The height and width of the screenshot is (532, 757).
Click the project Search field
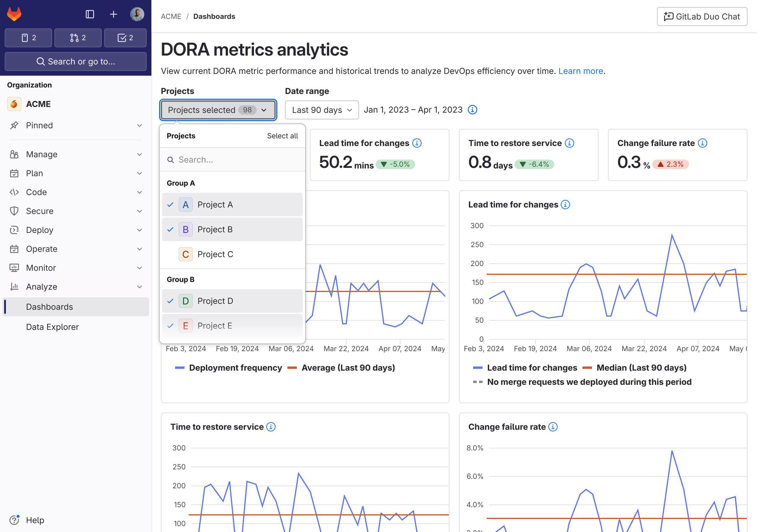click(232, 160)
